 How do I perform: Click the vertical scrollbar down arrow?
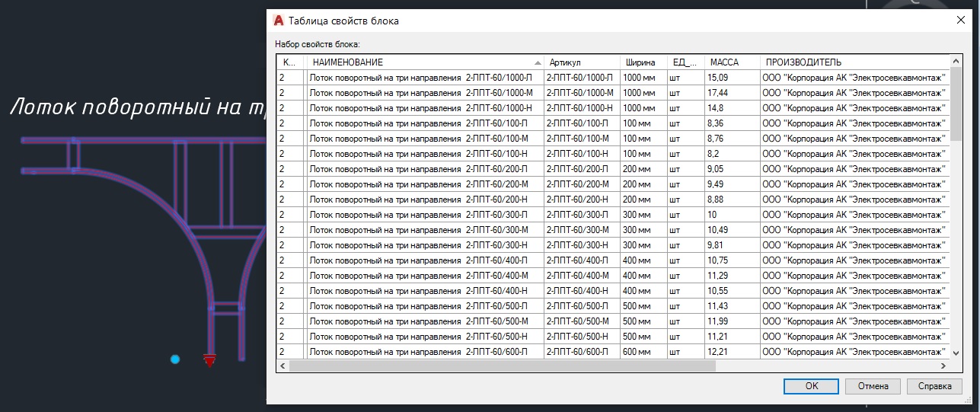point(956,352)
